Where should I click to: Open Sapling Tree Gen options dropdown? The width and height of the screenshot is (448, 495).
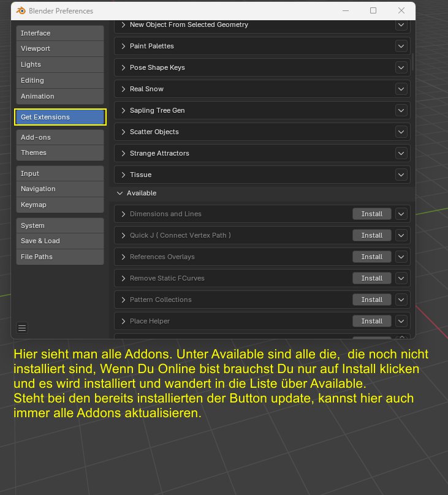pos(401,110)
